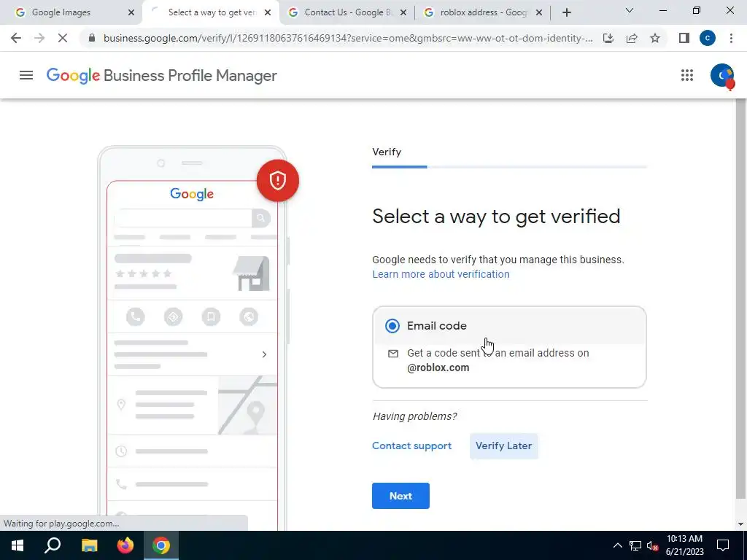Close the Select a way to get verified tab
Screen dimensions: 747x560
tap(268, 13)
